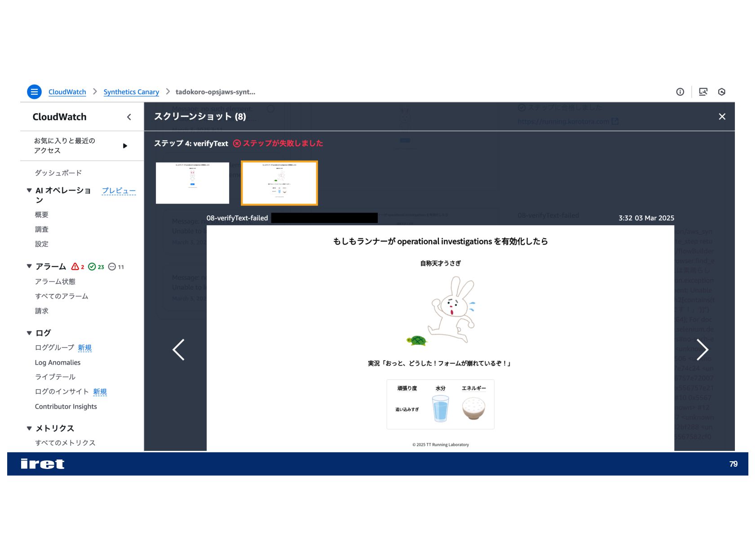Viewport: 756px width, 535px height.
Task: Click the 追い込みすぎ text under 頑張り度
Action: click(x=407, y=410)
